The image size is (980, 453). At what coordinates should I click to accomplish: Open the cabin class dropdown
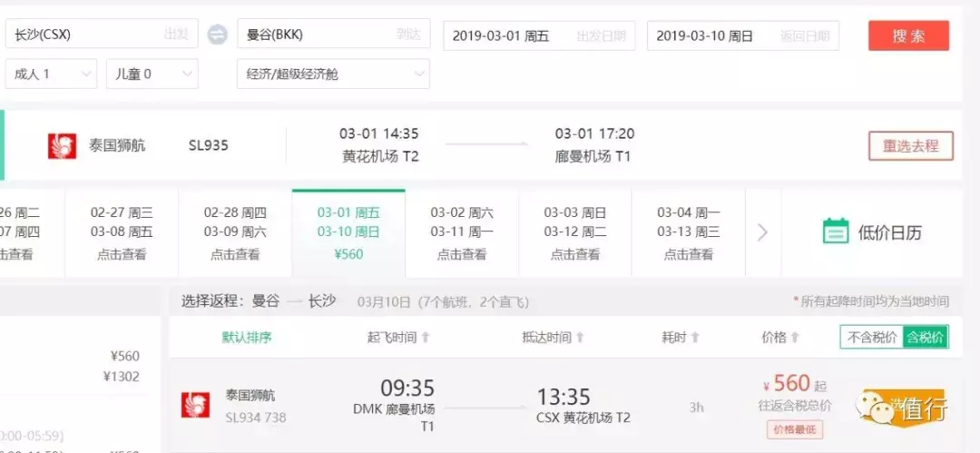pos(334,74)
